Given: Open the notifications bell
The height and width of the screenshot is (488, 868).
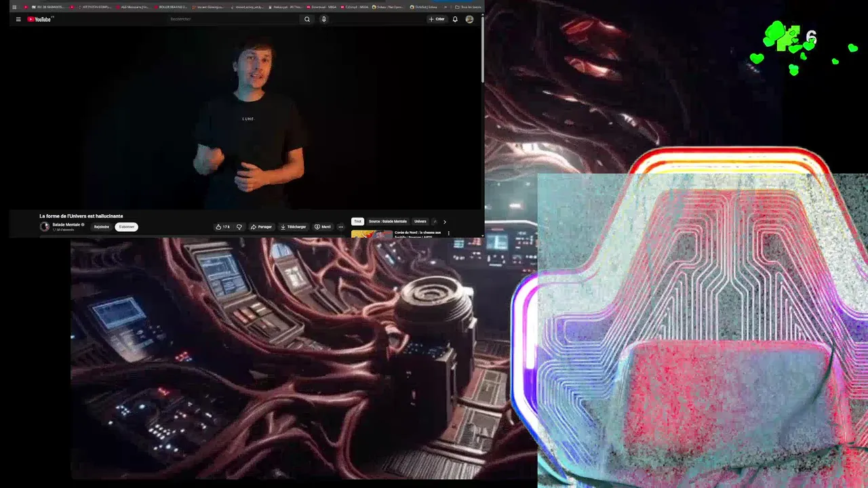Looking at the screenshot, I should [x=455, y=19].
